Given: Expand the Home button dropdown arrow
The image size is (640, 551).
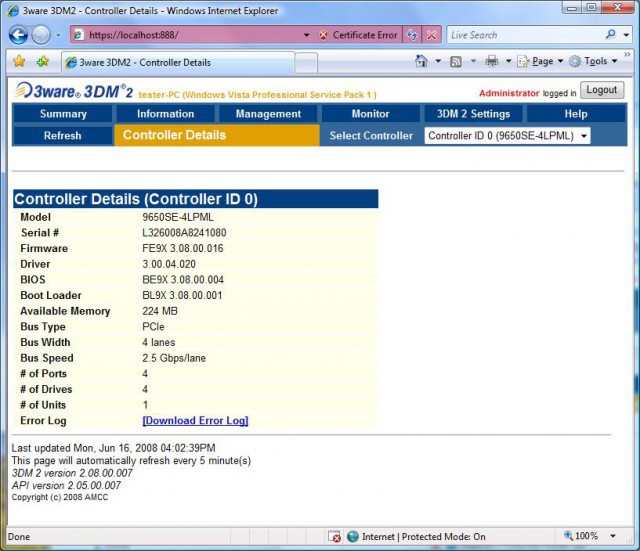Looking at the screenshot, I should (x=438, y=61).
